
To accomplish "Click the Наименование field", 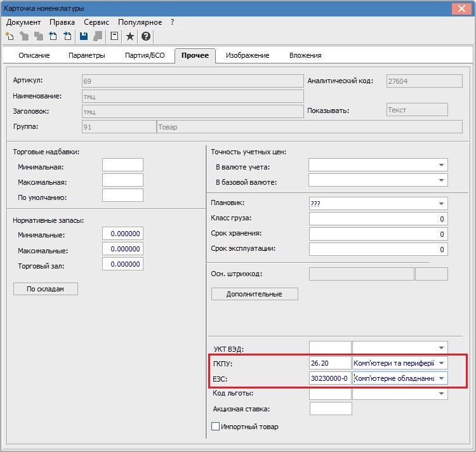I will [x=193, y=96].
